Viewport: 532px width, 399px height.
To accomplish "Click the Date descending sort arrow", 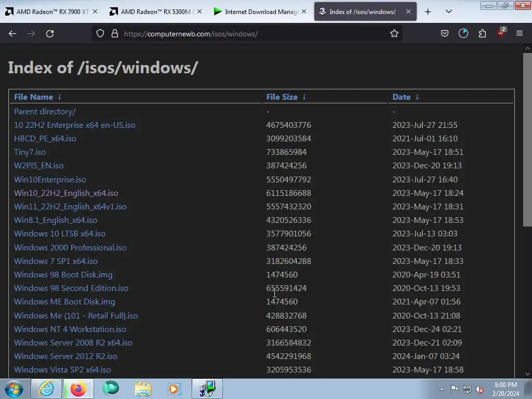I will coord(417,97).
